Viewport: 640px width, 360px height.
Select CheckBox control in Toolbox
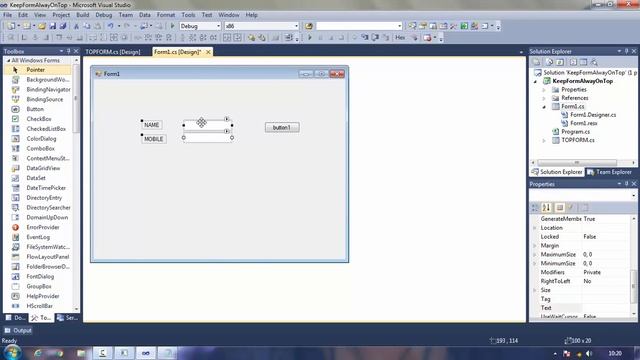pos(39,119)
